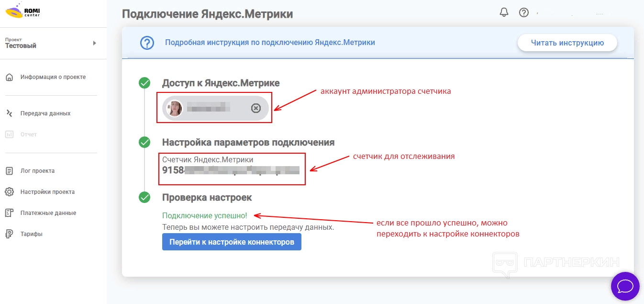Remove connected account with X icon
This screenshot has width=644, height=304.
tap(256, 108)
